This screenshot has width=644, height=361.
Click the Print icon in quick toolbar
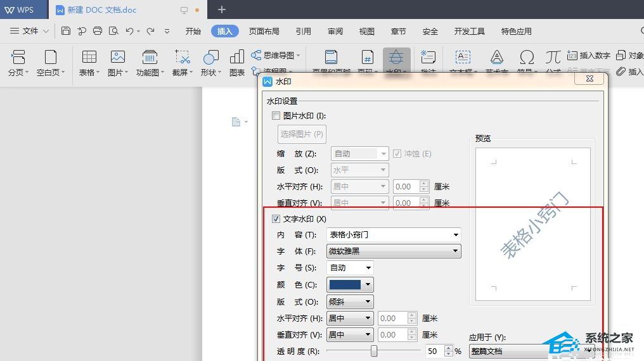point(98,31)
